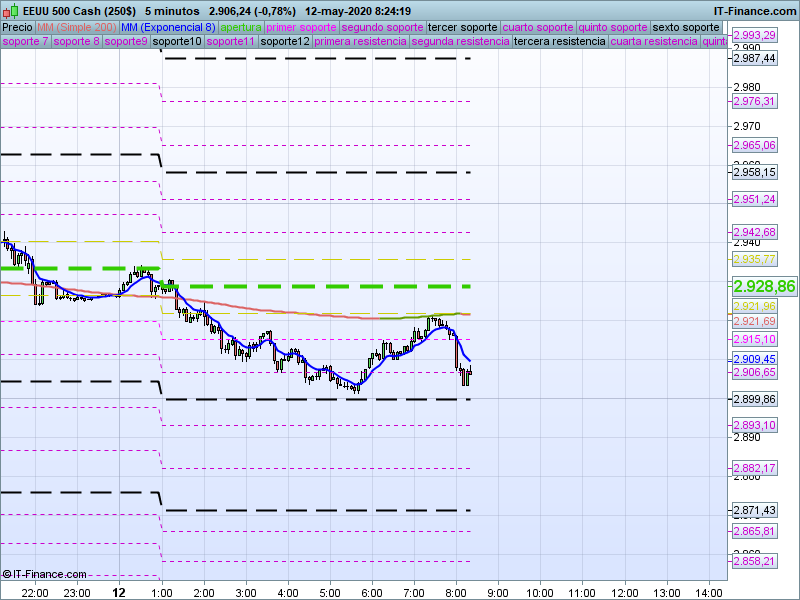Select the primera resistencia legend label
This screenshot has width=800, height=600.
[x=360, y=42]
